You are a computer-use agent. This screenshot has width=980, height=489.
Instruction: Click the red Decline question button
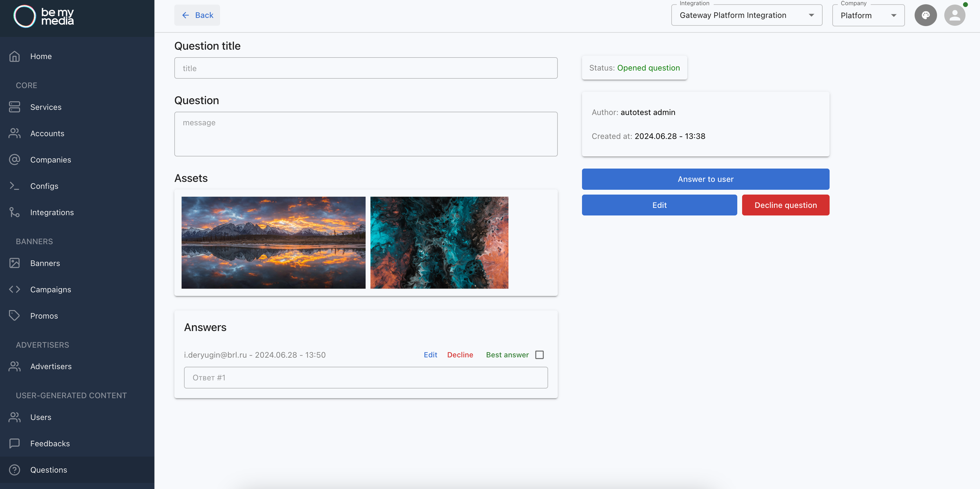785,205
